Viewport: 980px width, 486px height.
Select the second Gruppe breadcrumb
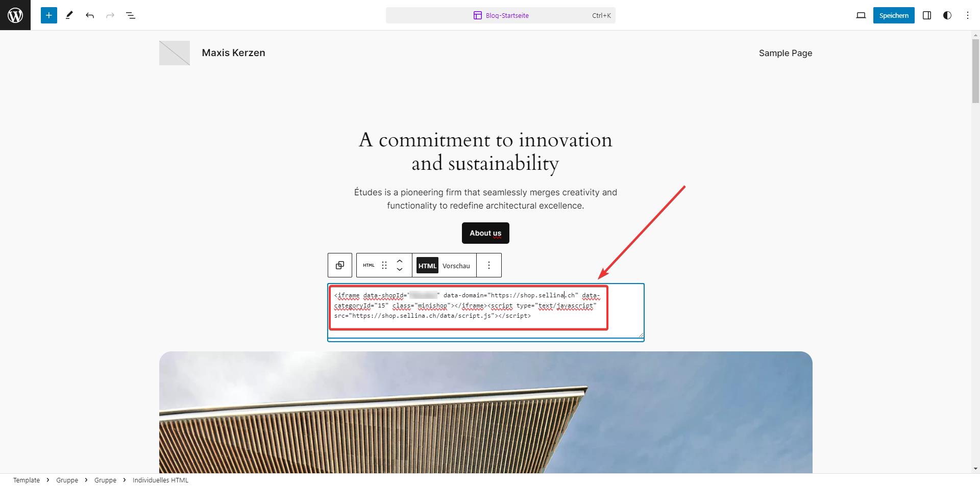point(105,480)
